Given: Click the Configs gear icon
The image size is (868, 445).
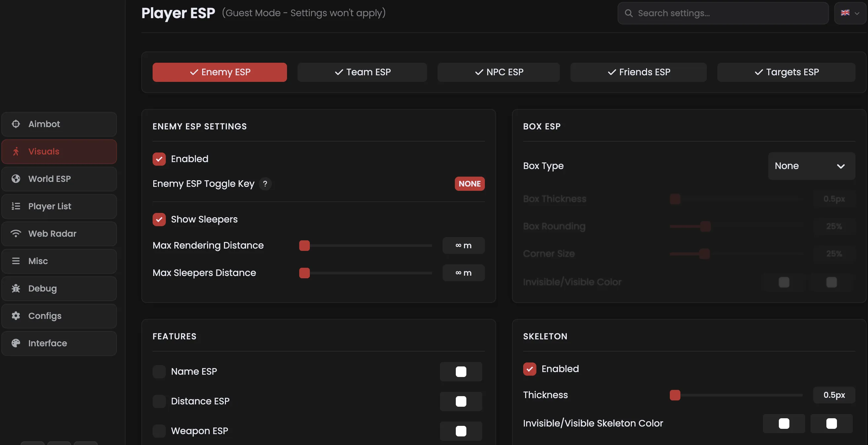Looking at the screenshot, I should pyautogui.click(x=16, y=316).
